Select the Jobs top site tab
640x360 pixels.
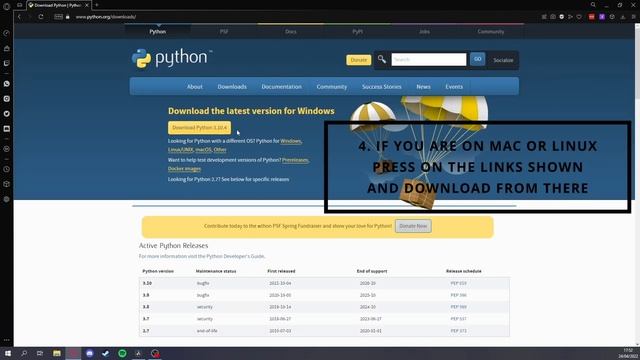point(424,31)
